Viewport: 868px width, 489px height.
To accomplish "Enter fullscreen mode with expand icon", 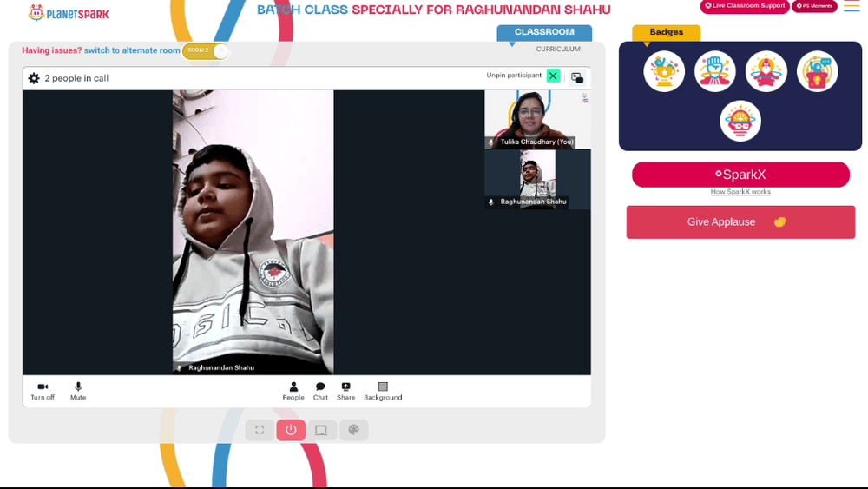I will (260, 430).
